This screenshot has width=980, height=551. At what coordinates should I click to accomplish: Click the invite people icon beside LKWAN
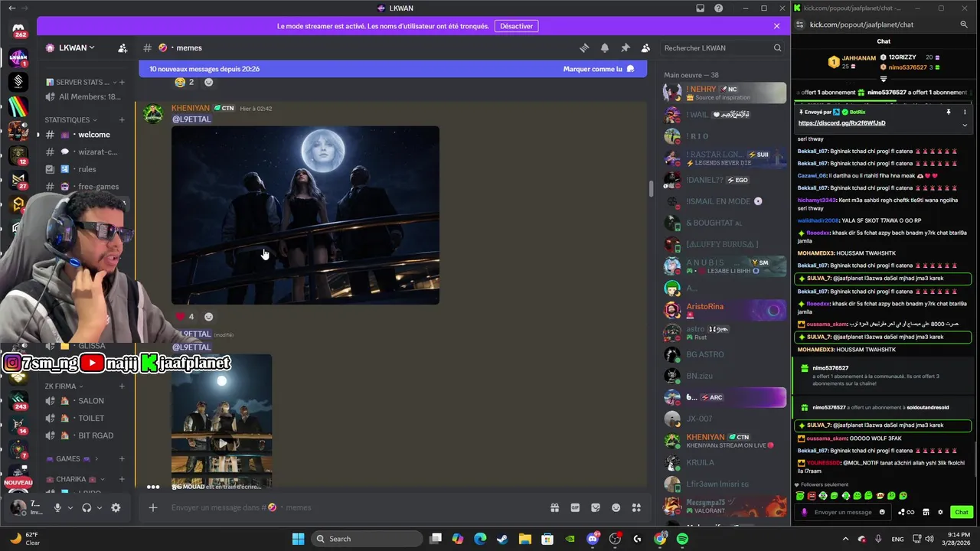click(x=122, y=47)
